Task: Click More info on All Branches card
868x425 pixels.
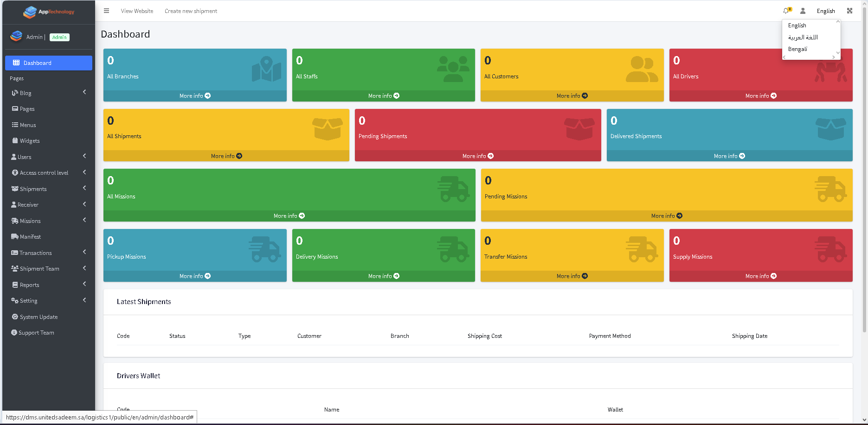Action: [x=195, y=96]
